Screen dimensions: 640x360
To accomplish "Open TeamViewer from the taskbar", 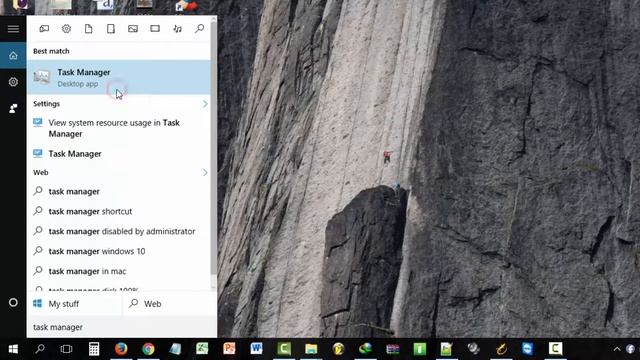I will (x=528, y=349).
